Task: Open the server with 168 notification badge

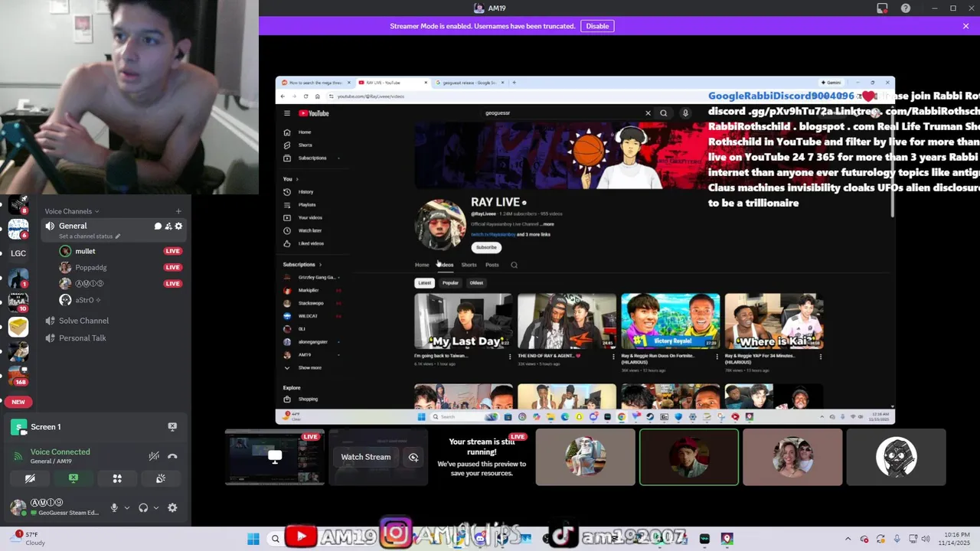Action: tap(18, 375)
